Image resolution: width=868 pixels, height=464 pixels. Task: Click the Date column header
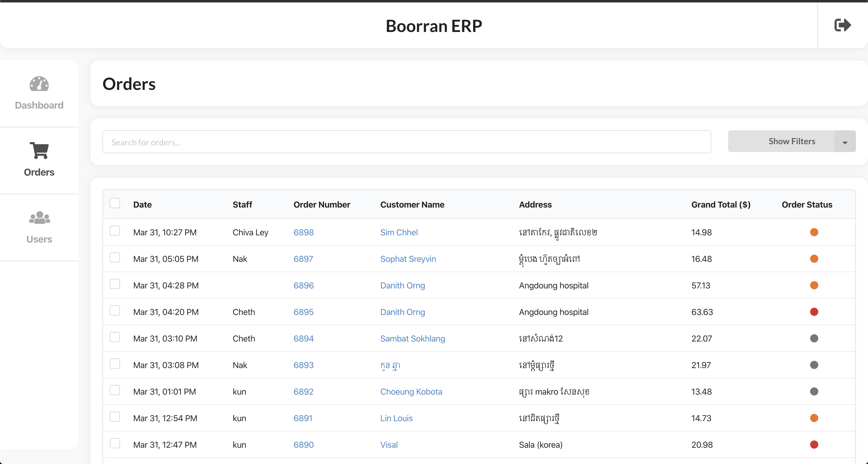pos(143,205)
